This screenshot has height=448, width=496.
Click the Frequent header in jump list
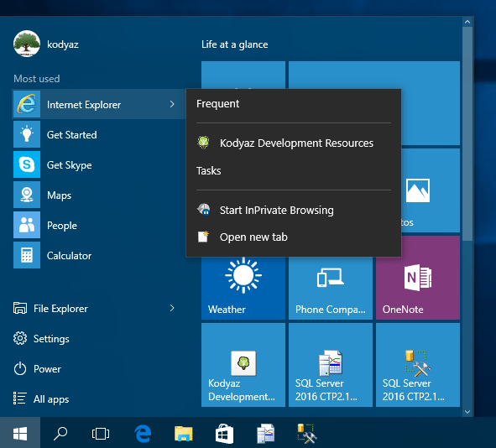(218, 104)
